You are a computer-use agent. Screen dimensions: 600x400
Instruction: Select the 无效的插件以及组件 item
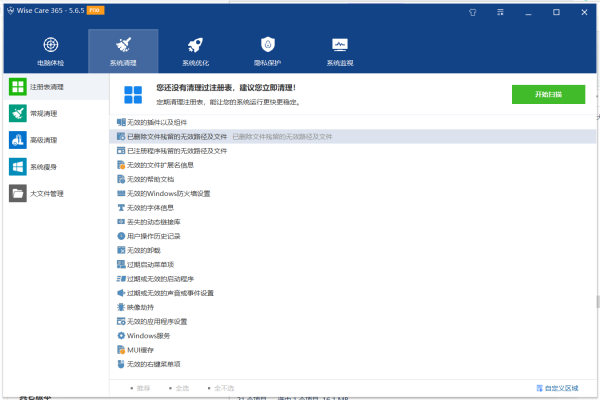152,122
